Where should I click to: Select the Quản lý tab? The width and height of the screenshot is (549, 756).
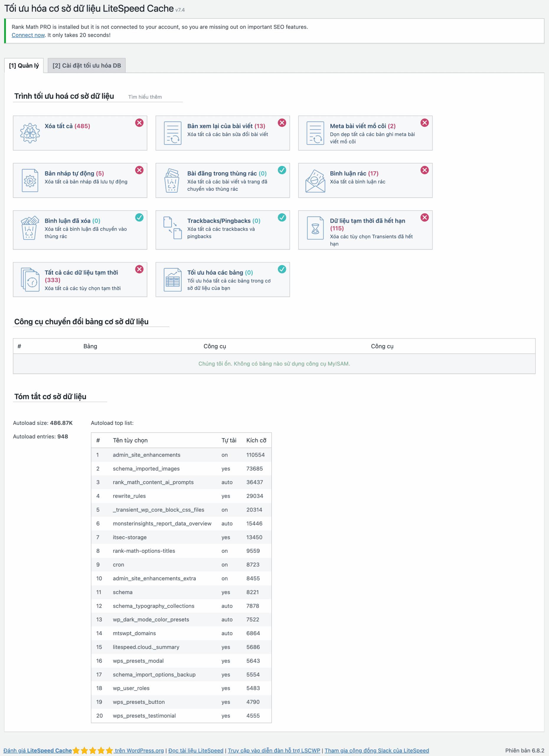pos(24,66)
